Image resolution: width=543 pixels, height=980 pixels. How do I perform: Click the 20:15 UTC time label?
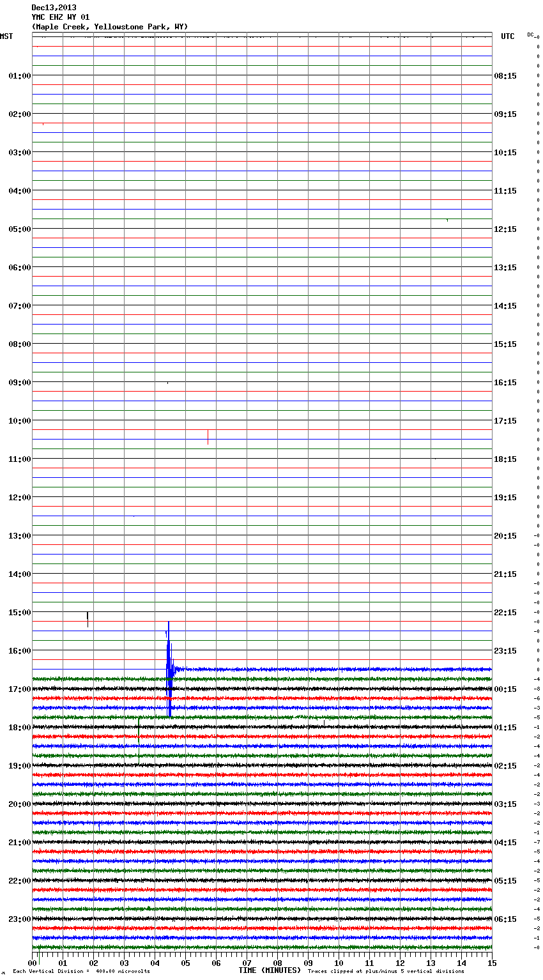(x=505, y=536)
